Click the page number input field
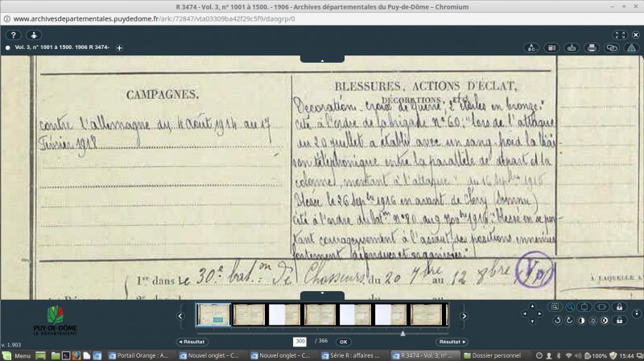This screenshot has height=361, width=644. tap(299, 342)
